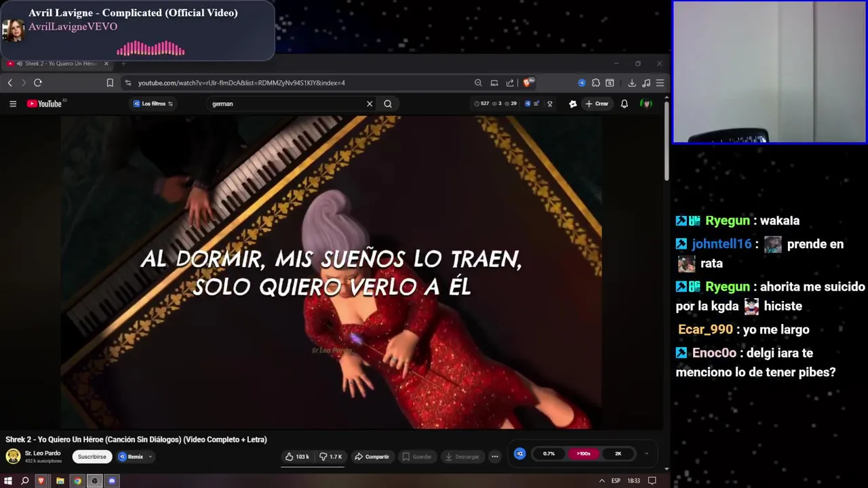The width and height of the screenshot is (868, 488).
Task: Click the Enoc0o chat username
Action: (x=714, y=353)
